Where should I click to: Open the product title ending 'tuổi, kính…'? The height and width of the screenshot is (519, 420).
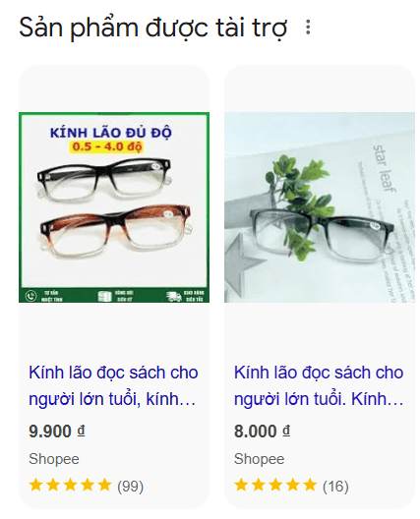(113, 386)
